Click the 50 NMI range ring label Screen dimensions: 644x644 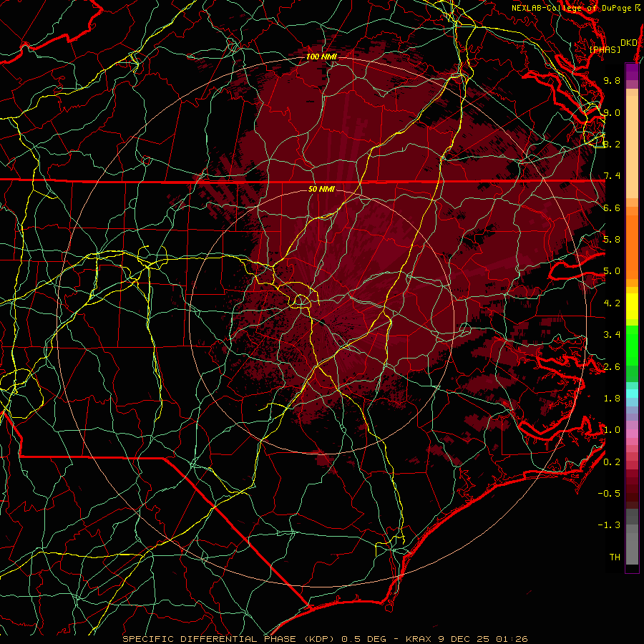coord(321,189)
